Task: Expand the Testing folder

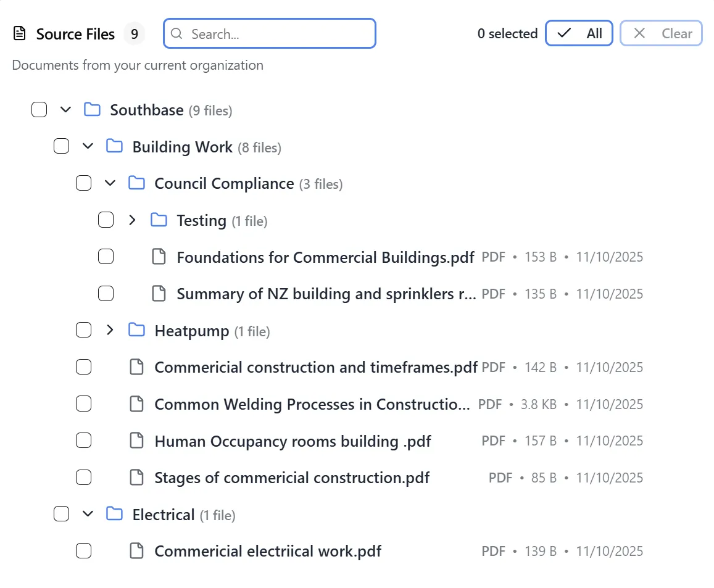Action: tap(131, 220)
